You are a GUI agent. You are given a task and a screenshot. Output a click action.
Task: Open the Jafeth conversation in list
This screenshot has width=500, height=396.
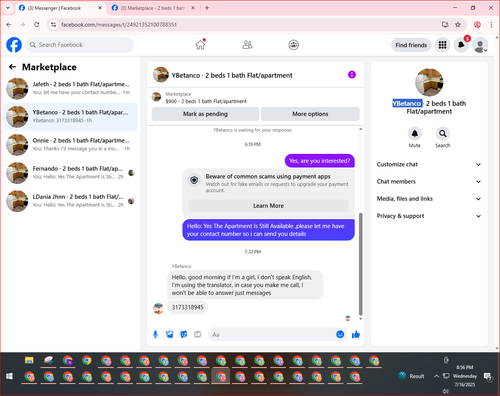tap(70, 88)
